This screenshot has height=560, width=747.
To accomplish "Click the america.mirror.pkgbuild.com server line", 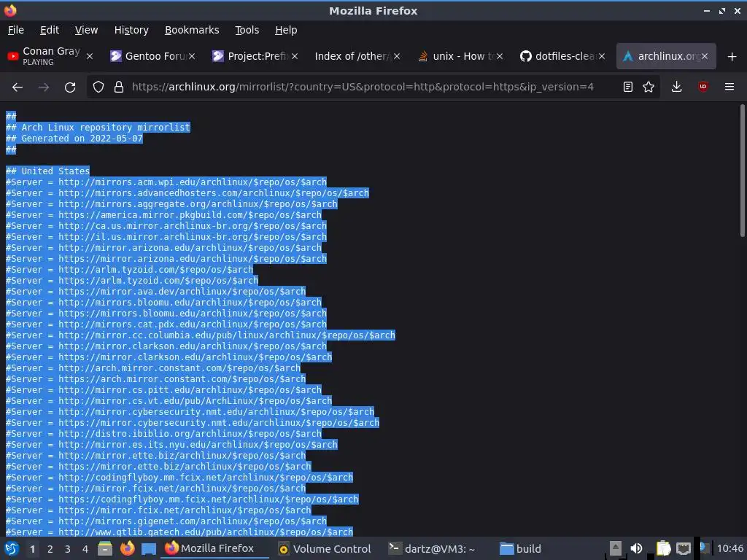I will [x=164, y=215].
